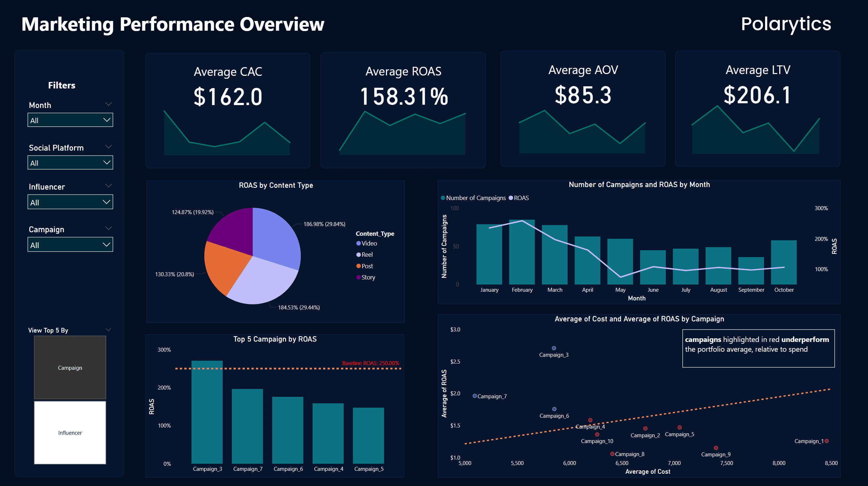
Task: Collapse the Influencer filter section chevron
Action: tap(109, 185)
